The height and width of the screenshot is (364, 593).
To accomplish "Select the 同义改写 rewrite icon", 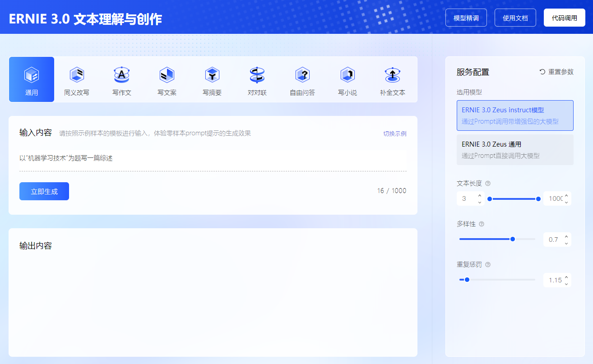I will (77, 75).
